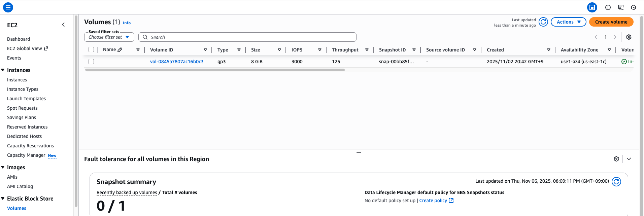Open the feedback/tutorial screen icon

[621, 7]
